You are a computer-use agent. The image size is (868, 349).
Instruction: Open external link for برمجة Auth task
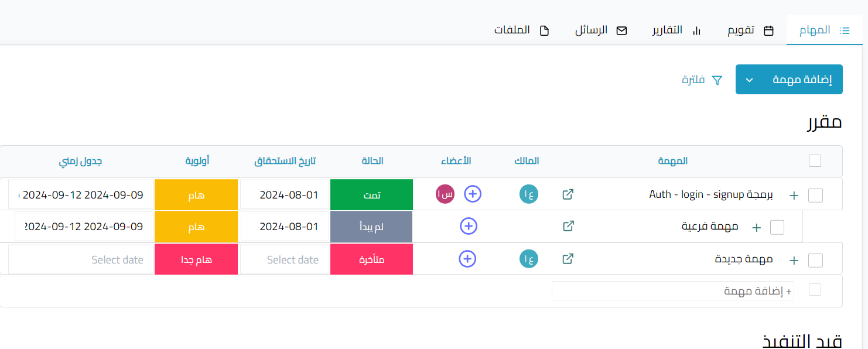(x=568, y=194)
